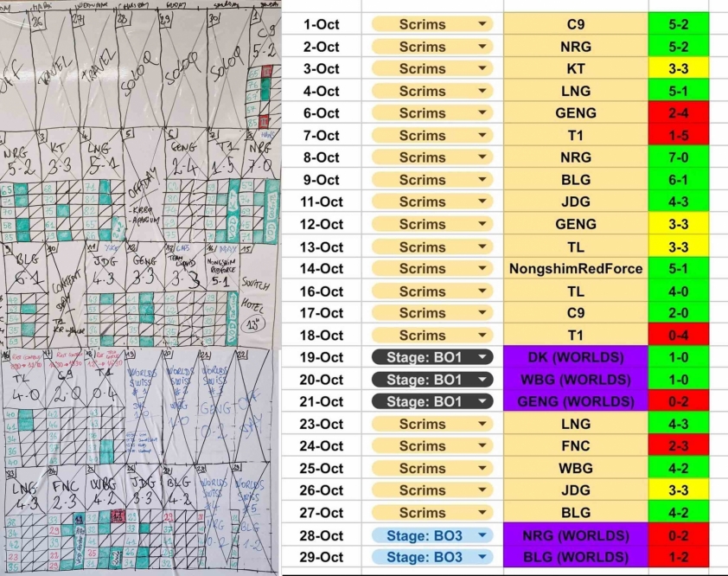Image resolution: width=728 pixels, height=576 pixels.
Task: Open the Stage: BO1 dropdown for 19-Oct
Action: click(x=432, y=357)
